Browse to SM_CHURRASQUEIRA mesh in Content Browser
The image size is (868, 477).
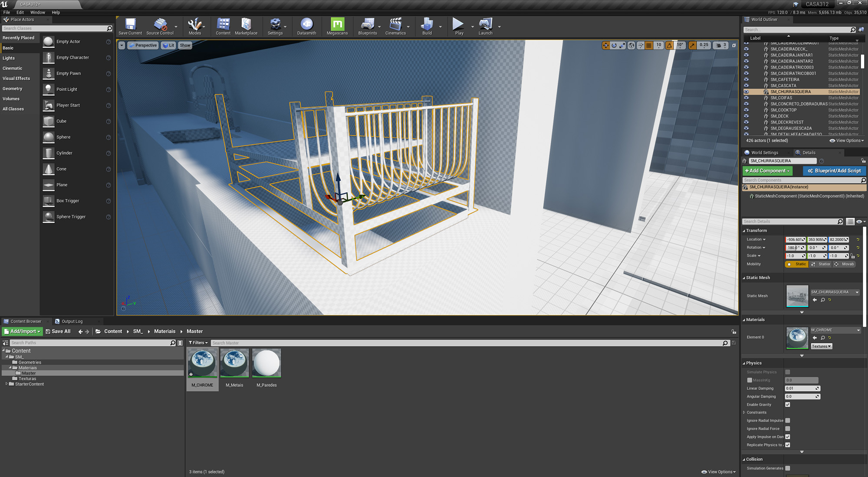(x=823, y=300)
